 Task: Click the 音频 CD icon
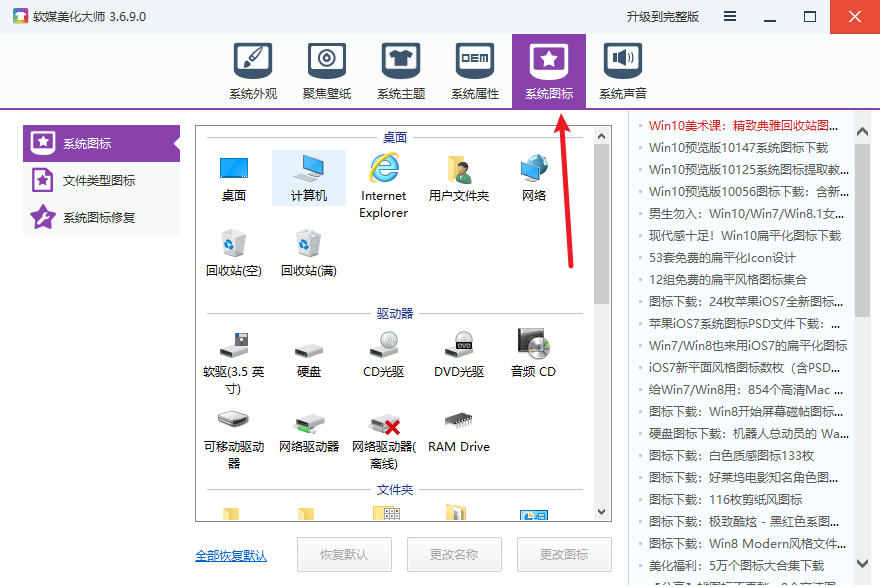(533, 353)
